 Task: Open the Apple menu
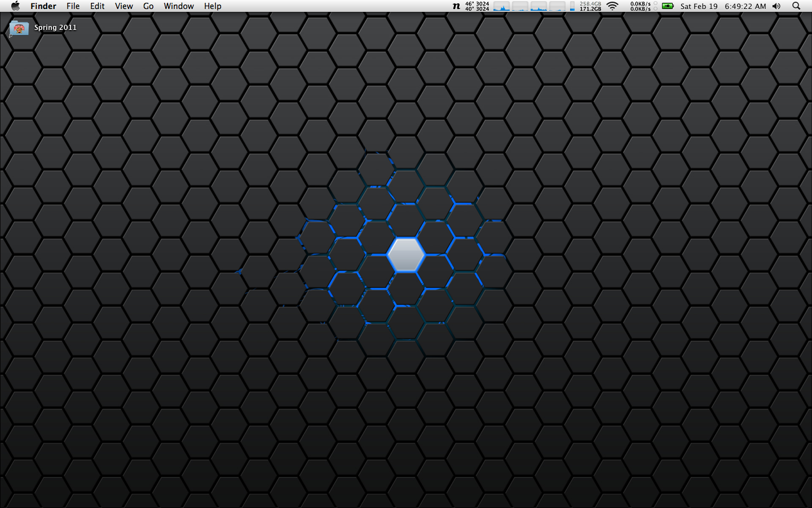[15, 6]
